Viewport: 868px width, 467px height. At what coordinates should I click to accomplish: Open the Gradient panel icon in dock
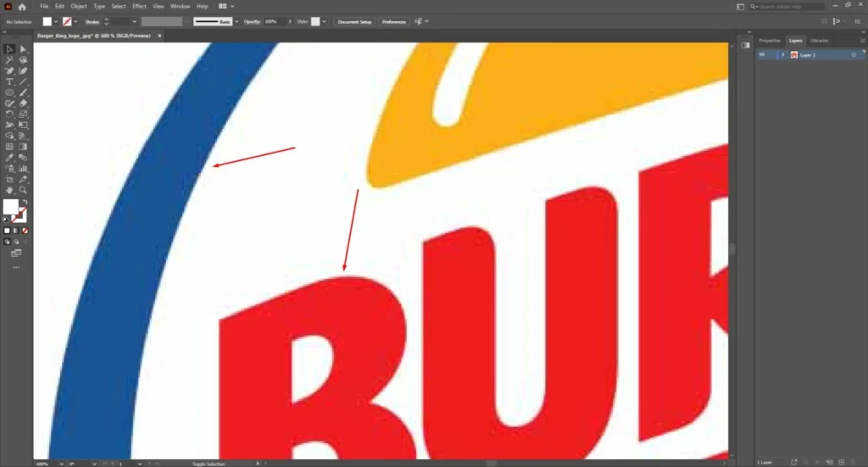(x=745, y=46)
